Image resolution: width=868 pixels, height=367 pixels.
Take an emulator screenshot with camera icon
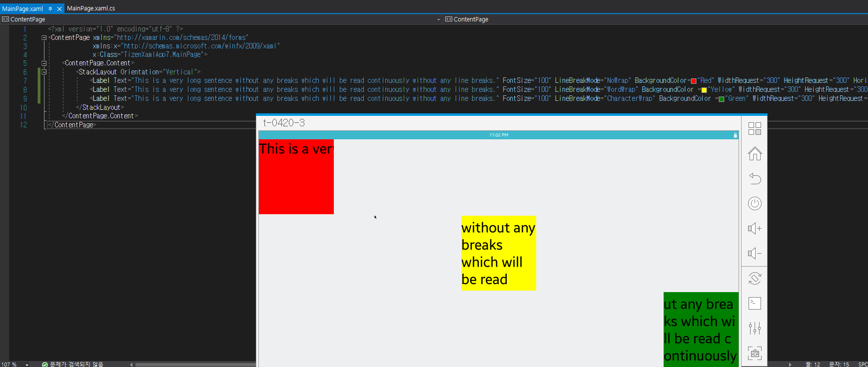coord(755,353)
